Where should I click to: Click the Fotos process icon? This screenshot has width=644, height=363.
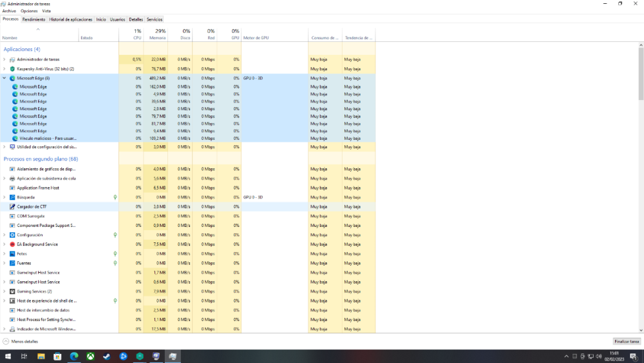(12, 253)
